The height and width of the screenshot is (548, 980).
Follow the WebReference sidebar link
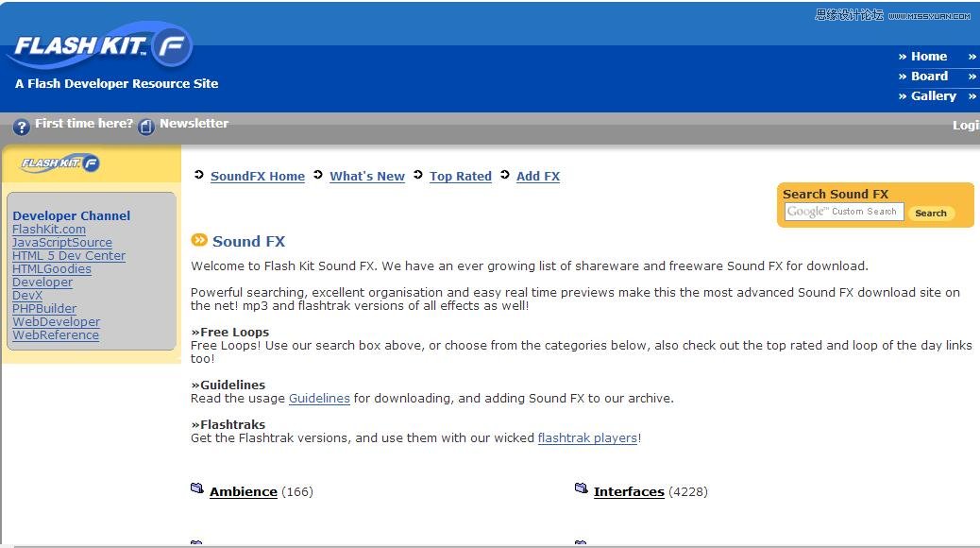56,334
